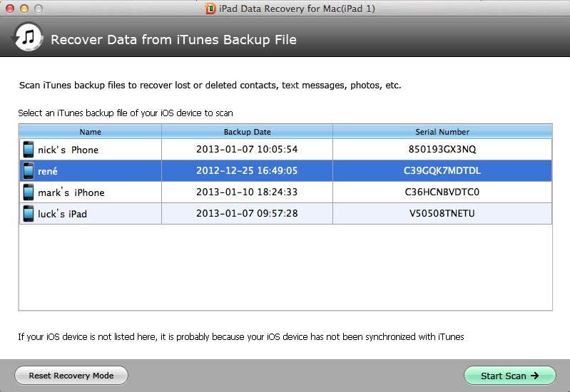Viewport: 570px width, 392px height.
Task: Choose the luck's iPad backup entry
Action: click(x=63, y=214)
